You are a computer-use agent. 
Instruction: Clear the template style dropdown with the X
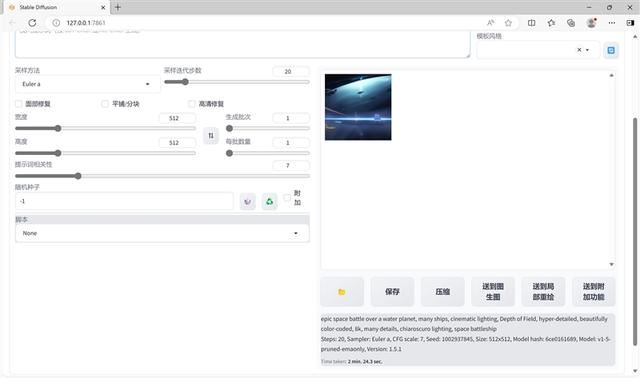tap(579, 50)
